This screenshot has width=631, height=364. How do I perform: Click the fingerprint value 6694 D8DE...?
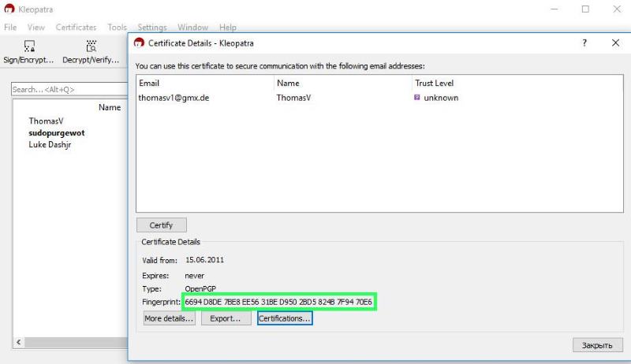[278, 302]
